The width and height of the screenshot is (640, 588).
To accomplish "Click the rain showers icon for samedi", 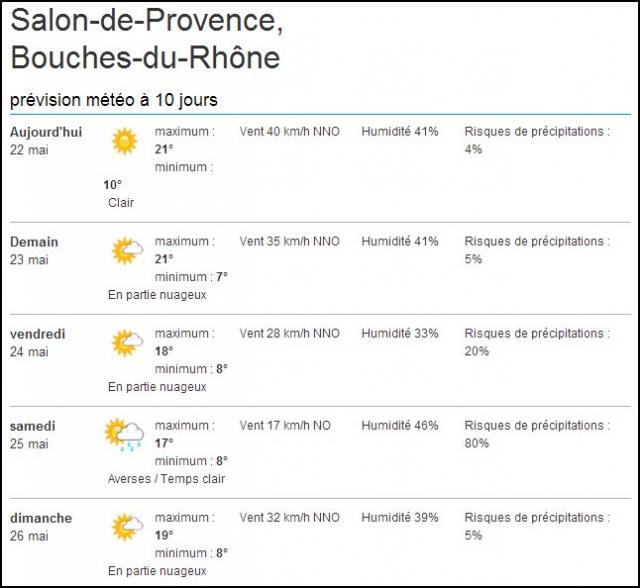I will pyautogui.click(x=124, y=435).
